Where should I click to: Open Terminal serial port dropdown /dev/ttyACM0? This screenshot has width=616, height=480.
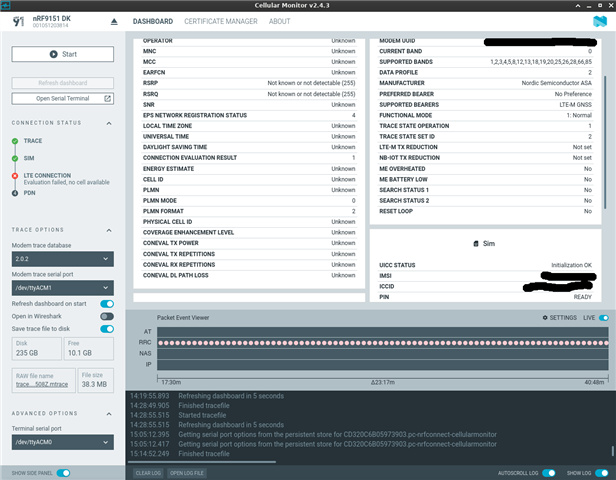[x=62, y=442]
